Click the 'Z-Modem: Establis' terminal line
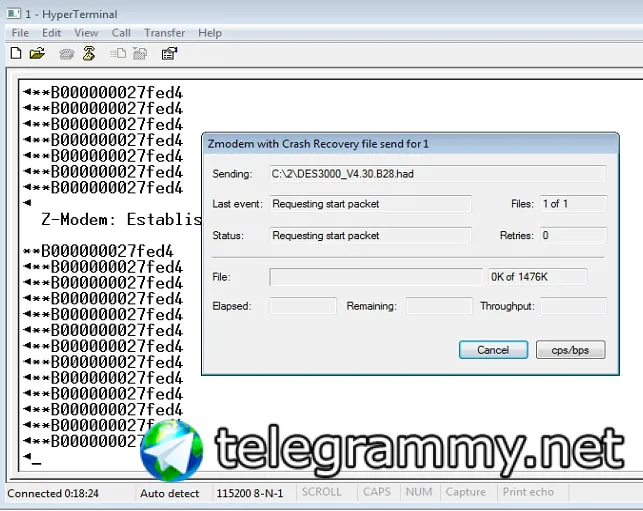 click(x=121, y=219)
